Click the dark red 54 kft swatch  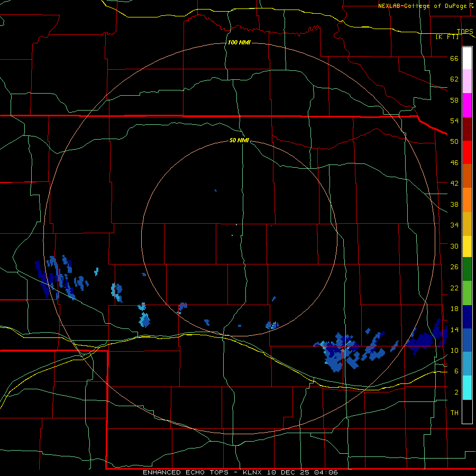tap(467, 129)
